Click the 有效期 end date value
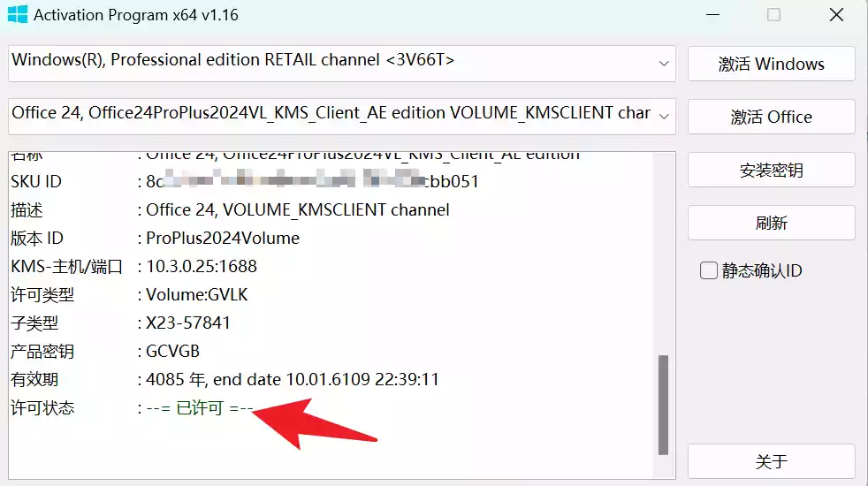The height and width of the screenshot is (486, 868). 293,380
